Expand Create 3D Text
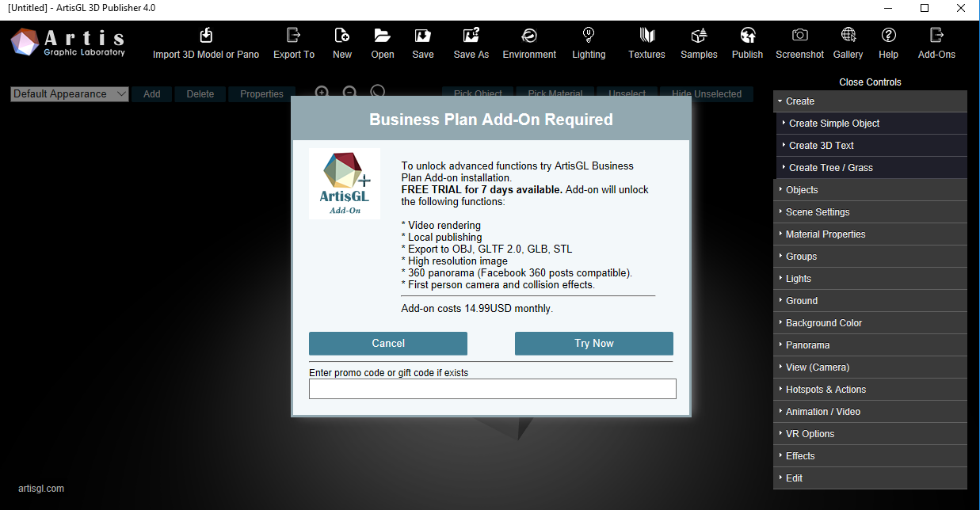Viewport: 980px width, 510px height. 871,146
